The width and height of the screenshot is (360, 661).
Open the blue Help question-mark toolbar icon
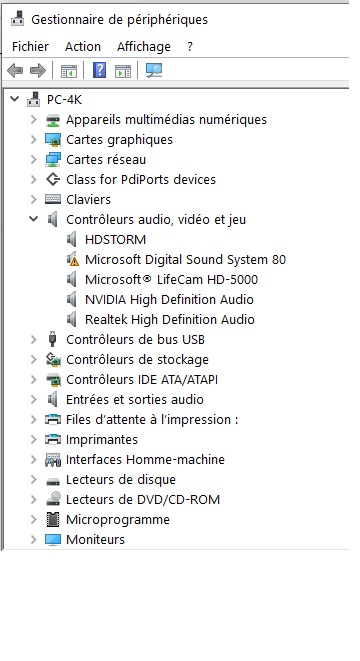tap(99, 70)
